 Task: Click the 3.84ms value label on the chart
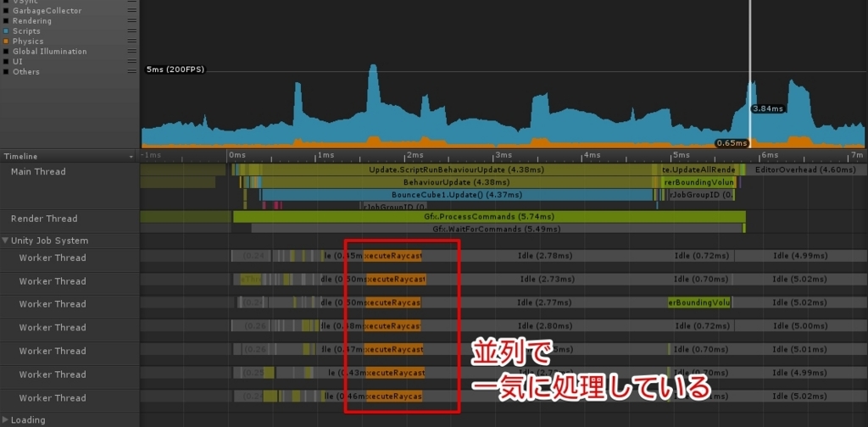767,108
